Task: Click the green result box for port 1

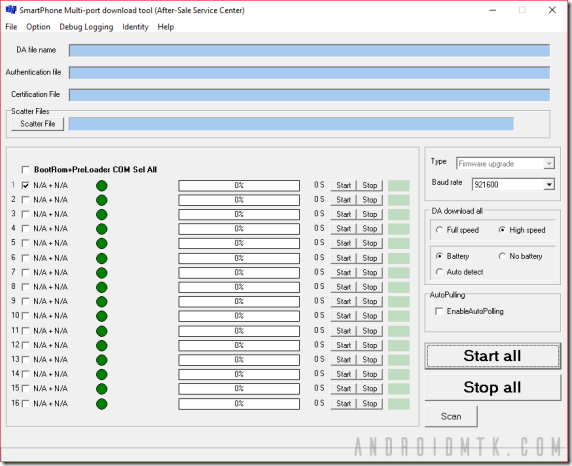Action: pos(399,185)
